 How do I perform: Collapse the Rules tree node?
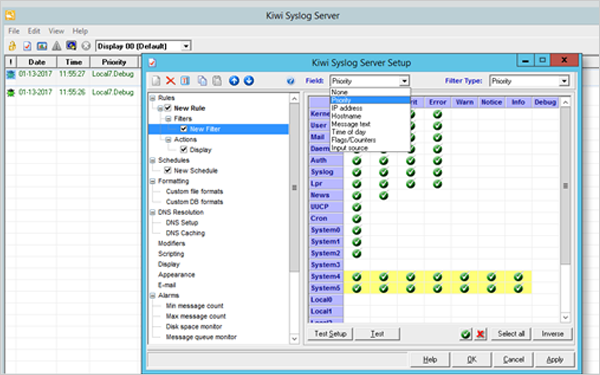click(x=153, y=98)
